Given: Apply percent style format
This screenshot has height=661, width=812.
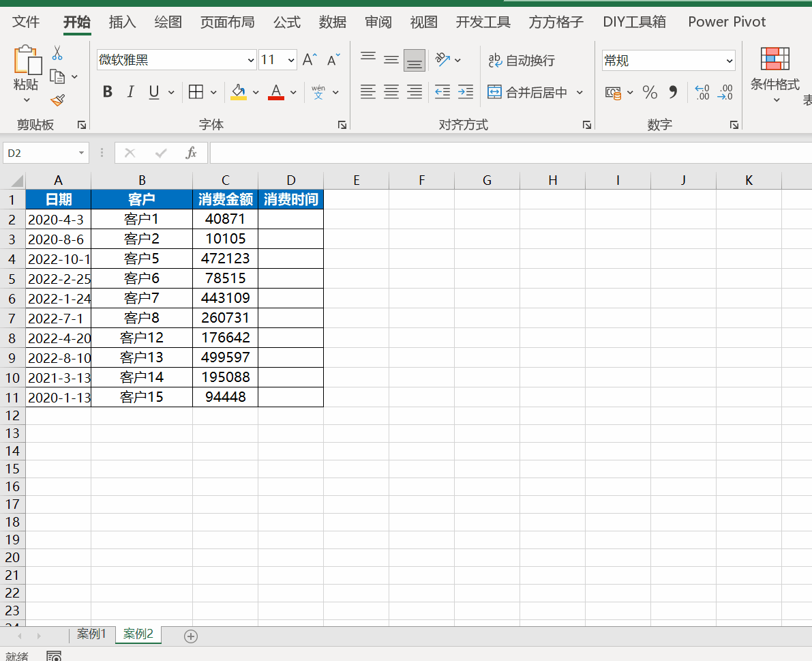Looking at the screenshot, I should coord(650,93).
